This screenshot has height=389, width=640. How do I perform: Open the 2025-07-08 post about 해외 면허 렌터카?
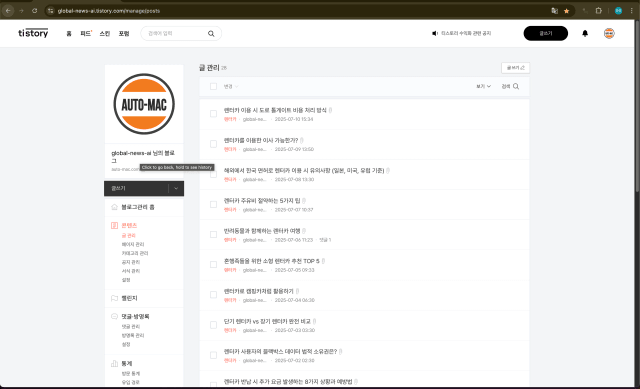(x=304, y=171)
